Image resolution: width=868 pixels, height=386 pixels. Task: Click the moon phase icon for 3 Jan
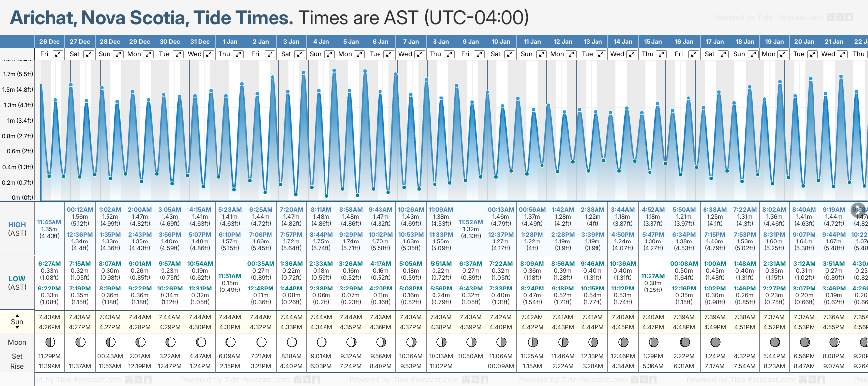tap(292, 342)
